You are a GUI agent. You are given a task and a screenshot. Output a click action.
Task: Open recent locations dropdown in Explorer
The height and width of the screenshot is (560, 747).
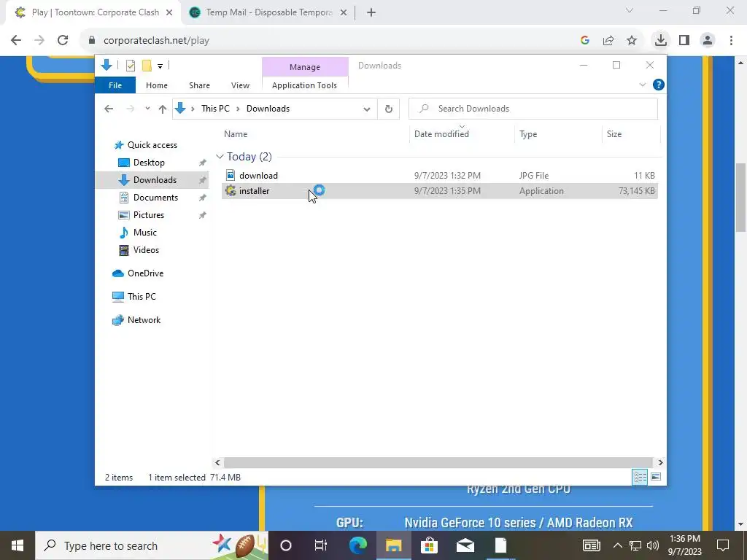point(147,109)
